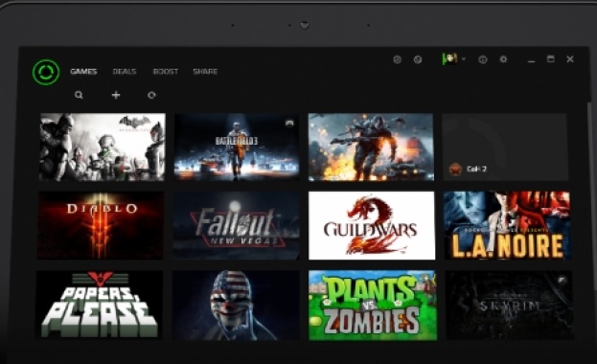Viewport: 597px width, 364px height.
Task: Open the Diablo III game tile
Action: (x=101, y=225)
